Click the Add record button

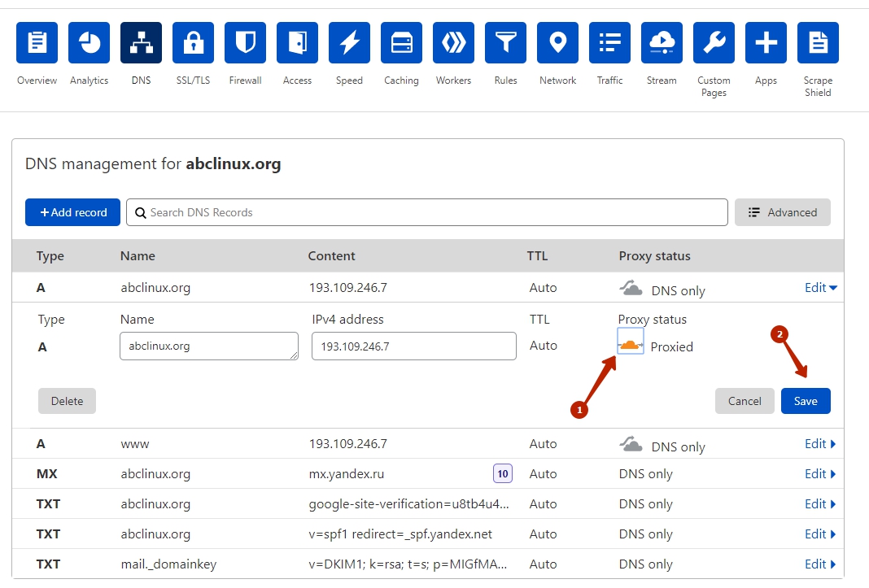pos(73,212)
